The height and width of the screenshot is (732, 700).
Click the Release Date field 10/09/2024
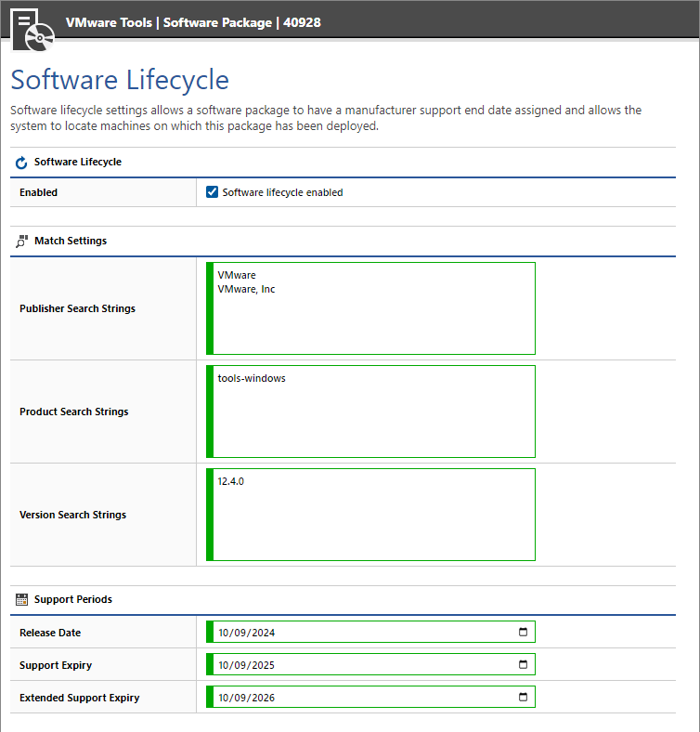tap(370, 632)
